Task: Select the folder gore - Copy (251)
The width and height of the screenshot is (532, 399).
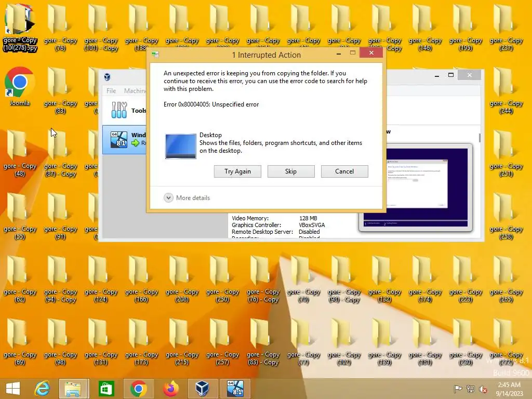Action: pyautogui.click(x=506, y=153)
